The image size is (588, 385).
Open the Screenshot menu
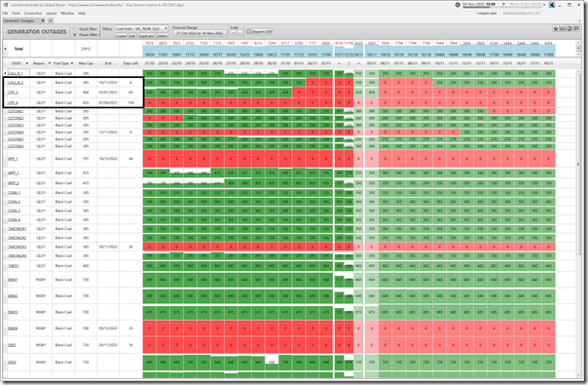coord(33,13)
